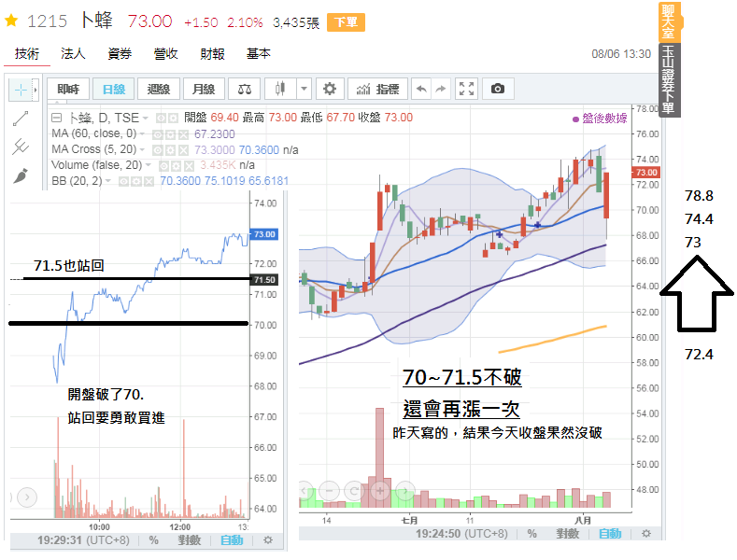This screenshot has width=737, height=560.
Task: Open Volume (false, 20) dropdown arrow
Action: click(149, 165)
